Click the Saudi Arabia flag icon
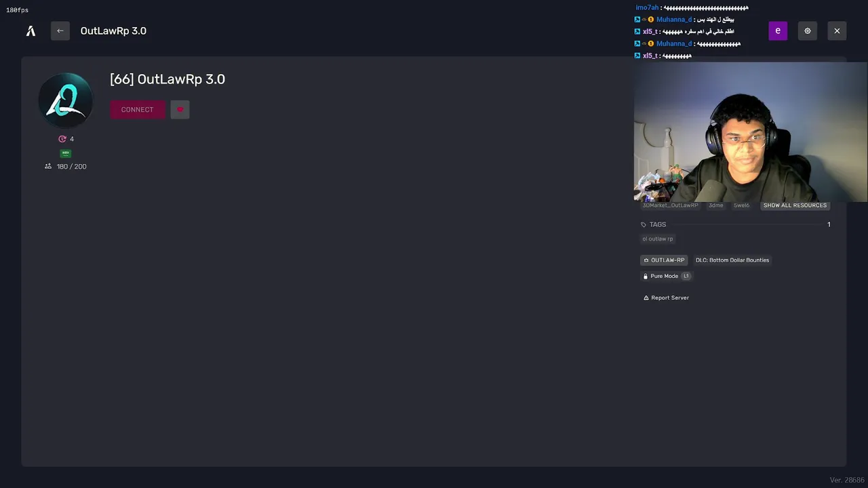The image size is (868, 488). click(66, 153)
